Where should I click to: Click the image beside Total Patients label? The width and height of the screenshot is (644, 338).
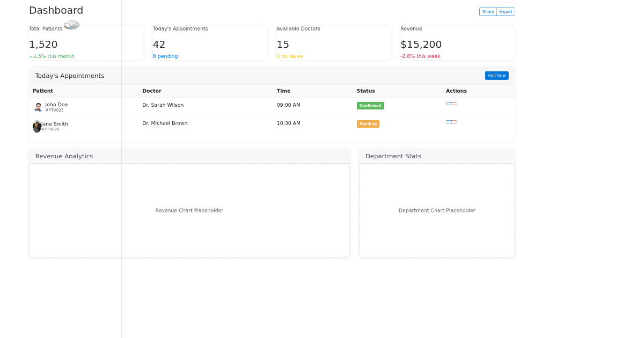71,25
